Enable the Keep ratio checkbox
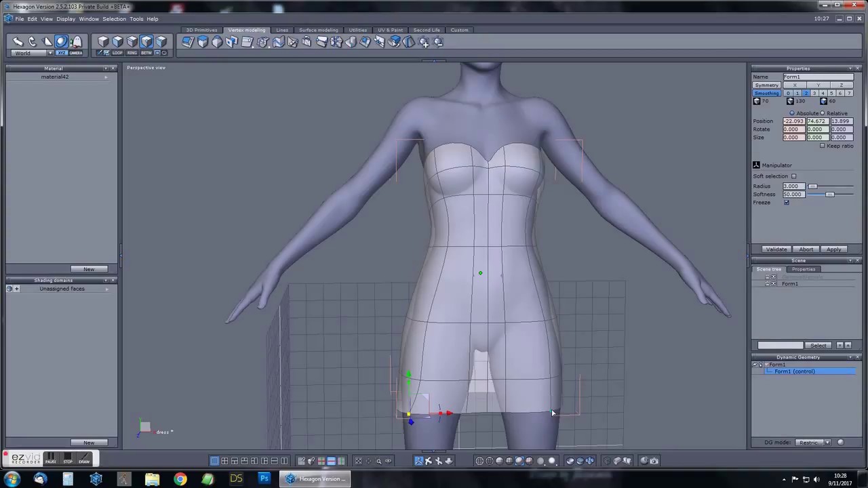868x488 pixels. tap(823, 146)
